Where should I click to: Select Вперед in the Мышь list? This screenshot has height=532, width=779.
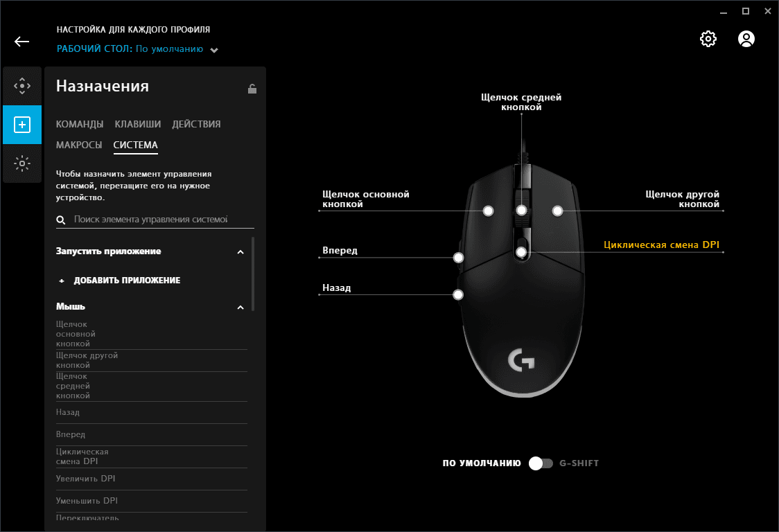point(152,434)
